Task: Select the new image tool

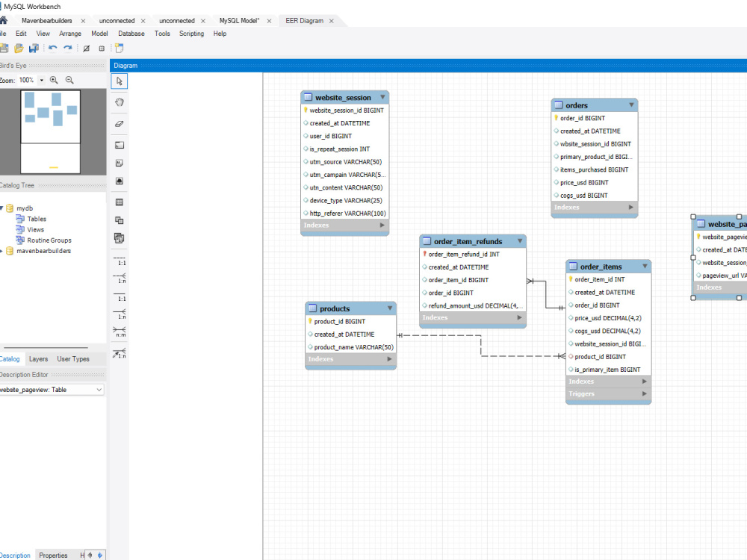Action: point(119,181)
